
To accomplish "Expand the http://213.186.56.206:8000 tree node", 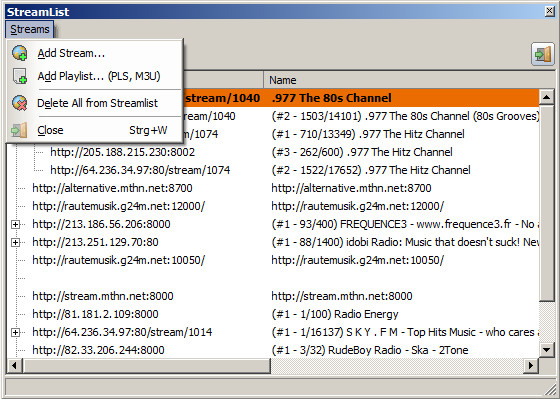I will tap(15, 224).
